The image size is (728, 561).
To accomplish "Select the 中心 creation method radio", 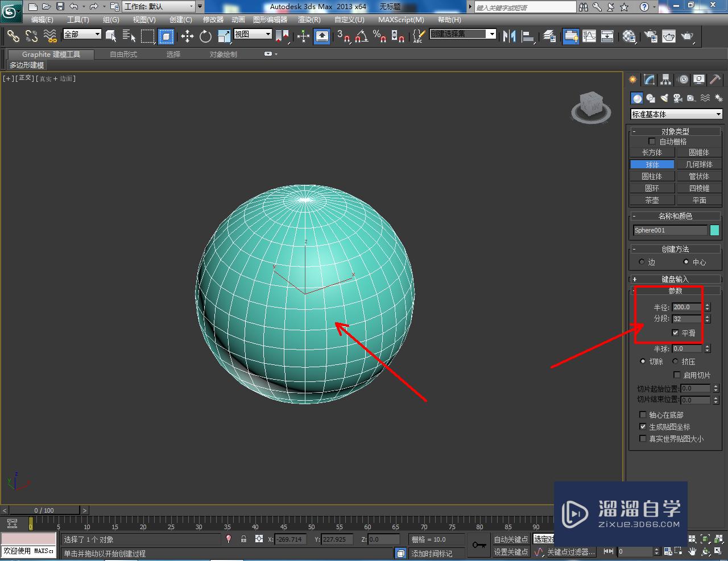I will pyautogui.click(x=686, y=262).
